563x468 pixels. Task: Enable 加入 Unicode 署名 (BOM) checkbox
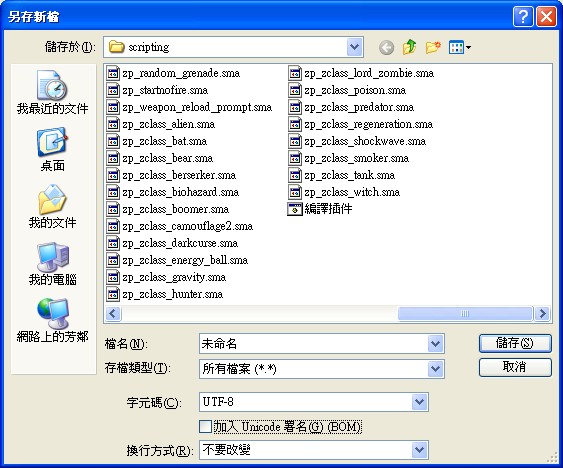point(205,427)
